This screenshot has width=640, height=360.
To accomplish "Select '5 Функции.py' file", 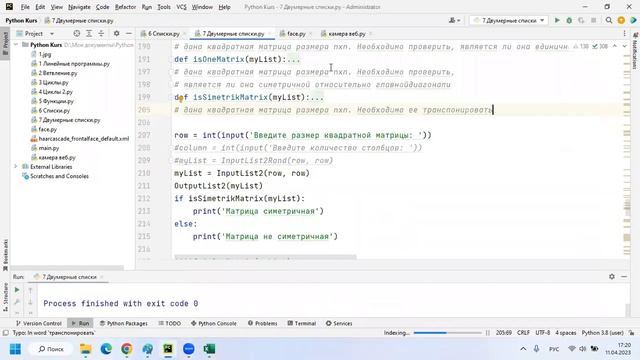I will click(53, 101).
